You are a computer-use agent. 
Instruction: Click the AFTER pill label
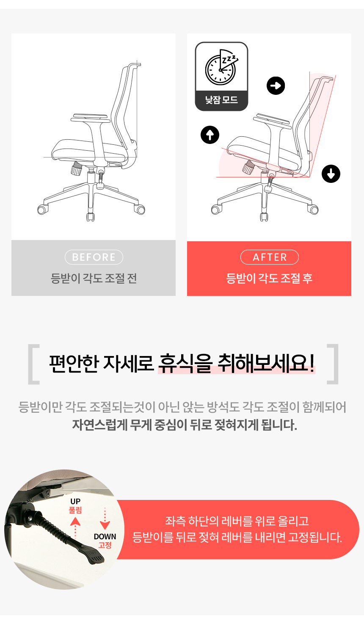coord(270,257)
